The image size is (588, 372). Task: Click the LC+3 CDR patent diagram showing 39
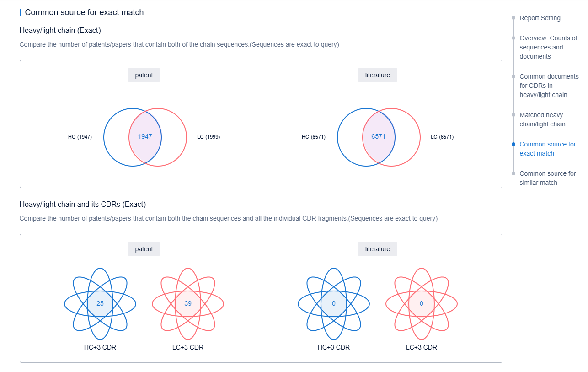187,303
